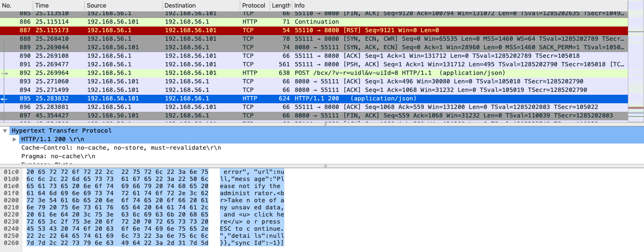Select HTTP/1.1 200 (application/json) info of packet 895

[x=355, y=99]
